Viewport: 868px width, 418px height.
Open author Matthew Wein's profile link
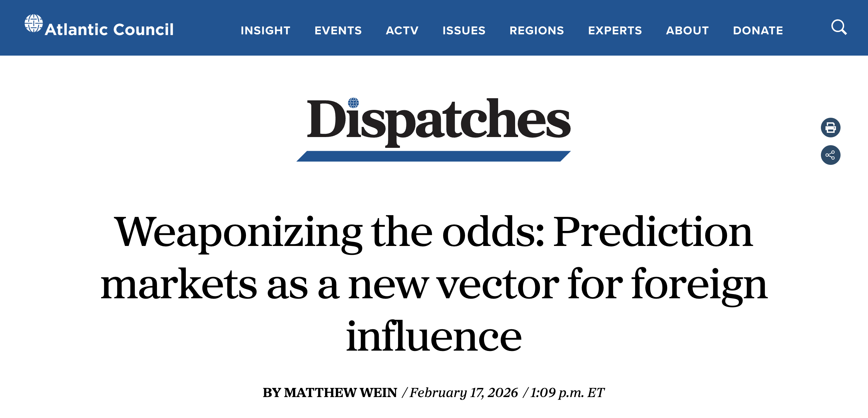click(340, 393)
